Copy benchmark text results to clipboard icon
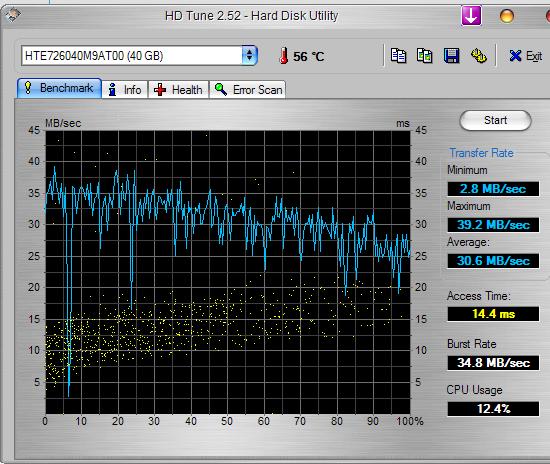Screen dimensions: 550x464 point(398,55)
